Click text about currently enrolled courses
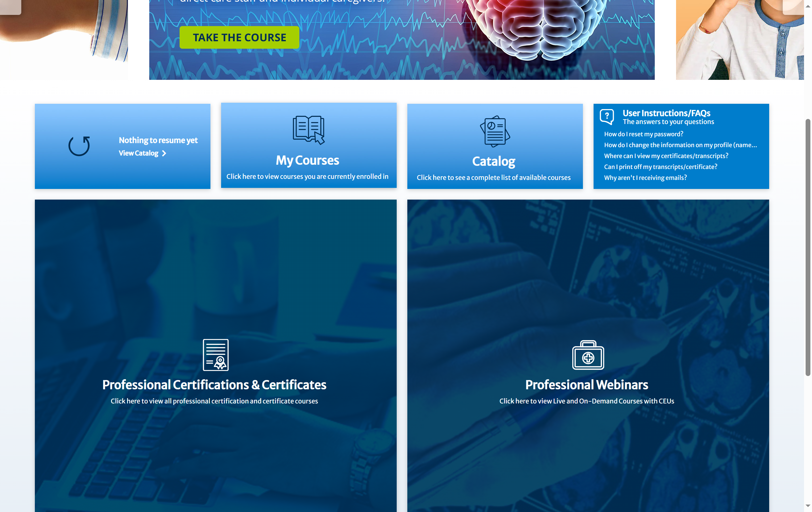This screenshot has height=512, width=812. point(308,176)
